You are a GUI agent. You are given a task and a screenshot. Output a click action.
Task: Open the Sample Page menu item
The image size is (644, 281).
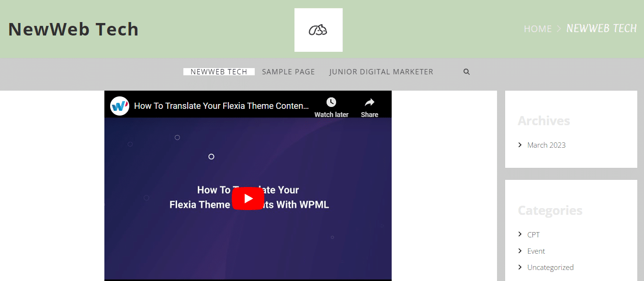click(x=289, y=72)
